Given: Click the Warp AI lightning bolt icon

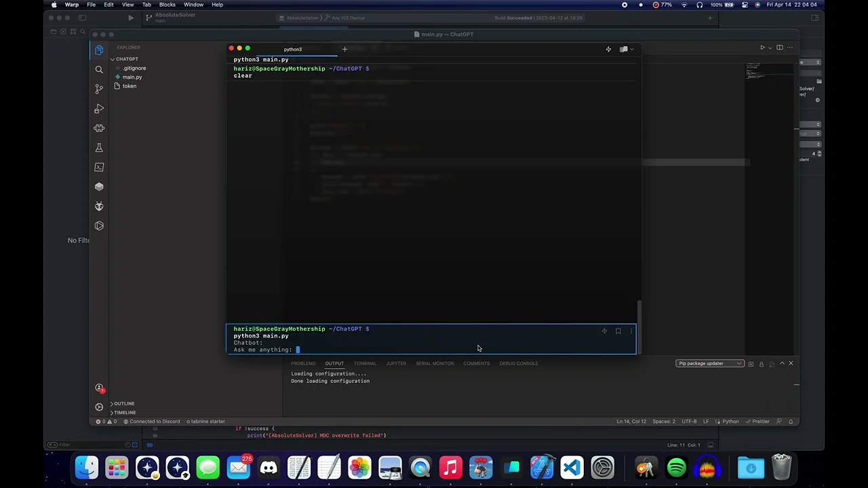Looking at the screenshot, I should click(608, 49).
